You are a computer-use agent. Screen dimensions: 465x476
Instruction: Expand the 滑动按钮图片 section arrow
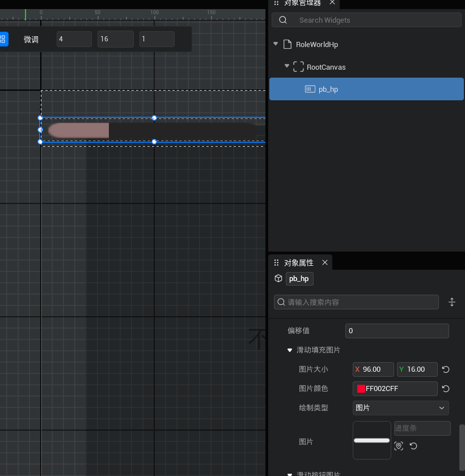(x=289, y=474)
